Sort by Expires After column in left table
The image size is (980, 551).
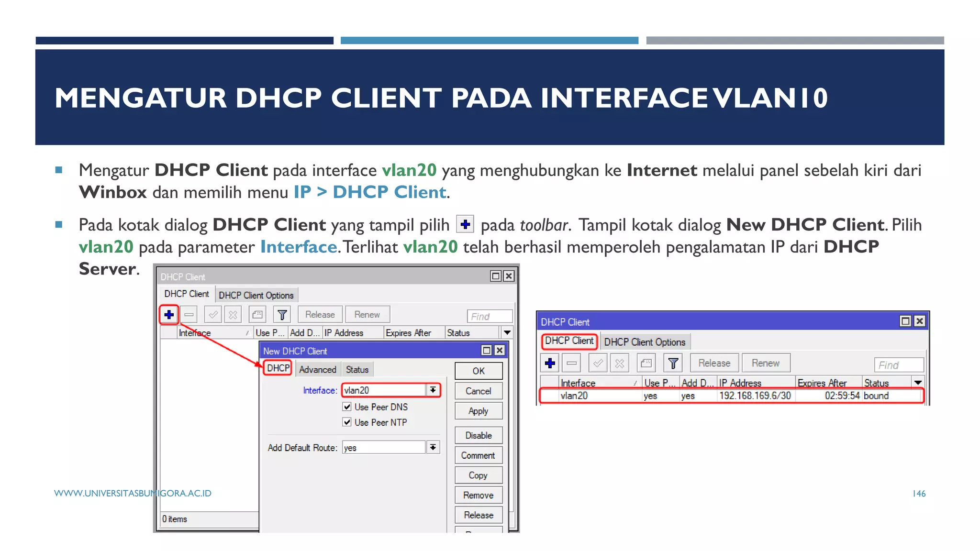click(414, 333)
